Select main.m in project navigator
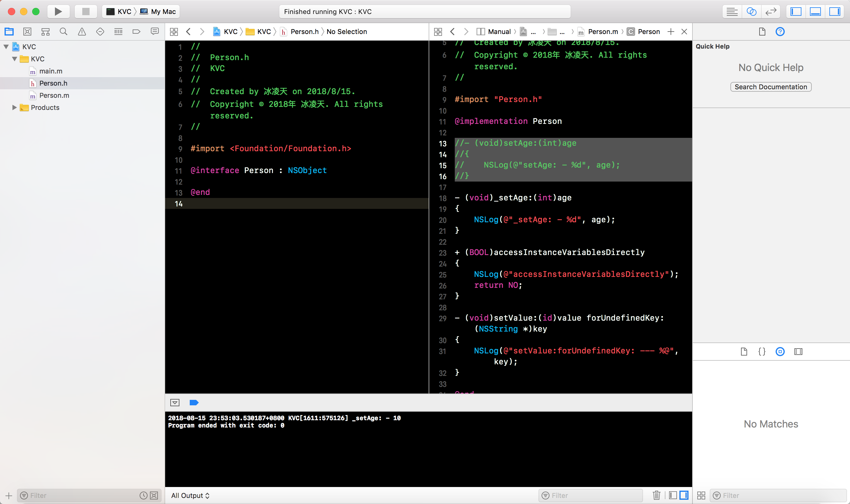This screenshot has width=850, height=504. pos(51,71)
